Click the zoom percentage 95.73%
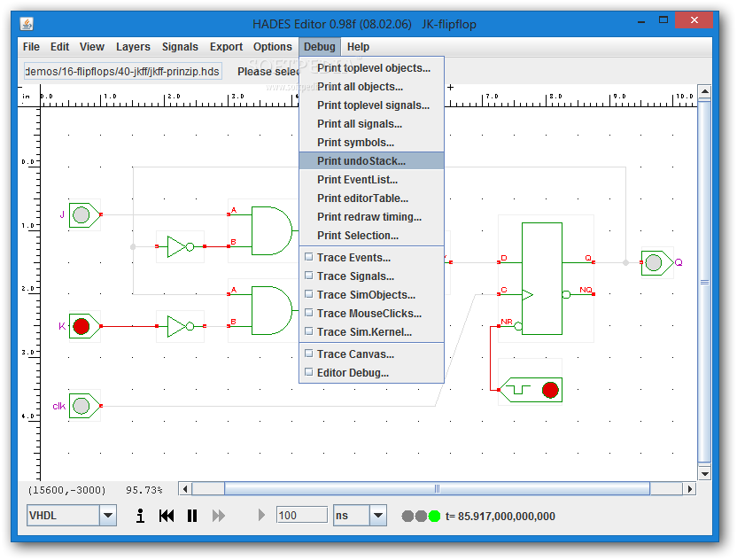This screenshot has width=737, height=560. 144,490
